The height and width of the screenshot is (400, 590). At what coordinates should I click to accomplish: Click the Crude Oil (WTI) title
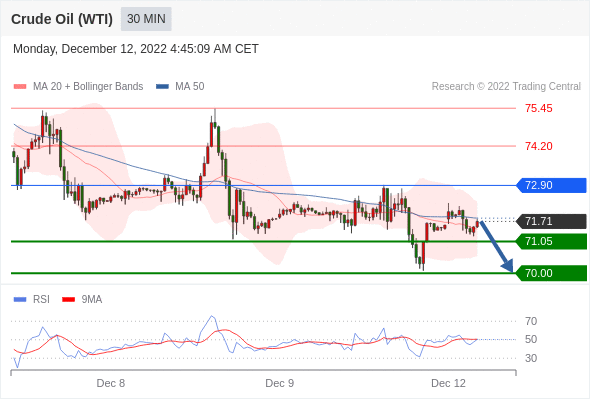tap(62, 19)
